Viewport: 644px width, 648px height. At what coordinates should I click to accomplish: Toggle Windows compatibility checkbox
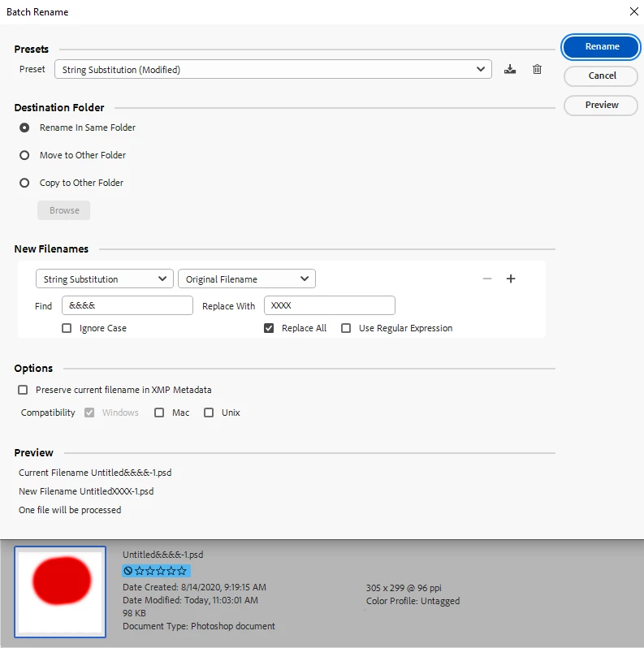(x=89, y=413)
